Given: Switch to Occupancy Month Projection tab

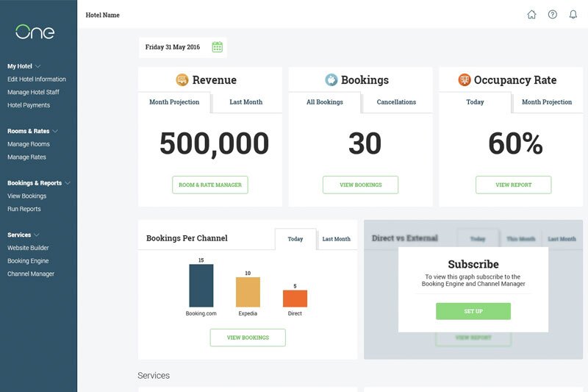Looking at the screenshot, I should 547,102.
